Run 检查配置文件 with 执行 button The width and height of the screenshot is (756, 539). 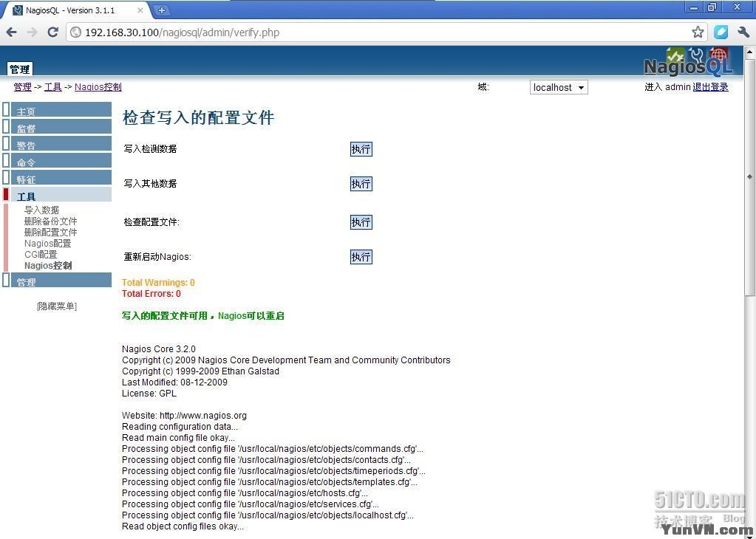pos(361,222)
